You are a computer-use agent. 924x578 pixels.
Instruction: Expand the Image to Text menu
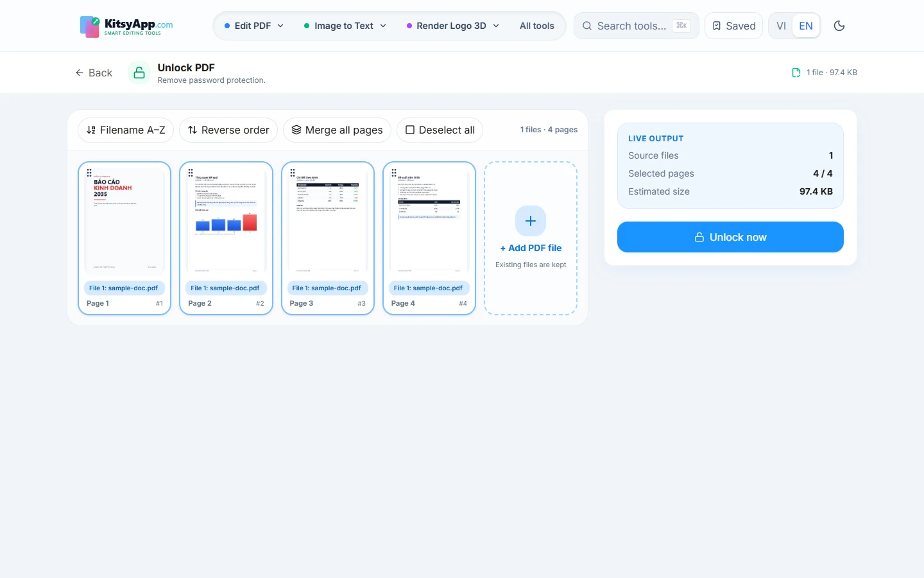tap(345, 26)
